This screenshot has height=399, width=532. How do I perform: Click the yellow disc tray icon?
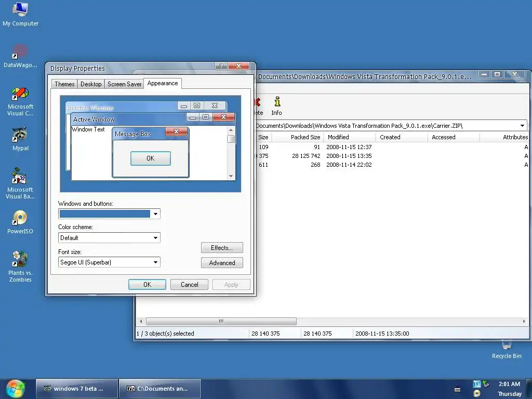click(x=477, y=394)
